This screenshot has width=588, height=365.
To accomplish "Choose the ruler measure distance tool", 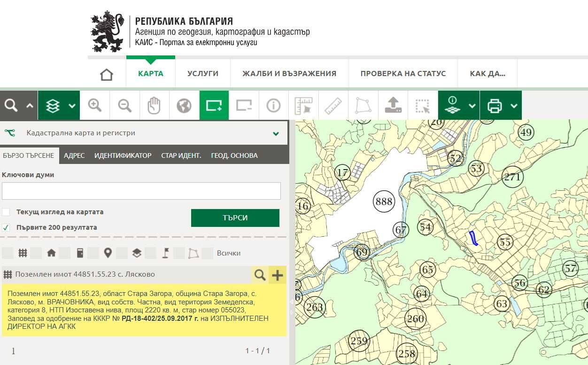I will click(x=333, y=105).
